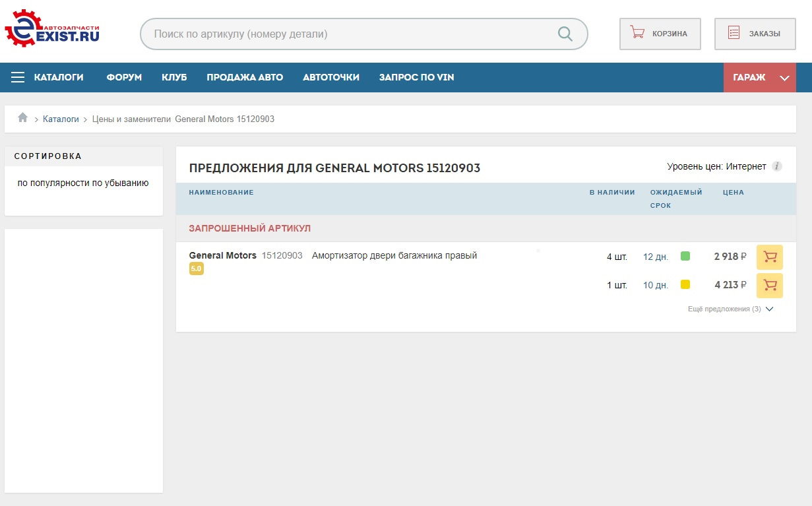Open the Заказы orders button
Image resolution: width=812 pixels, height=506 pixels.
click(755, 34)
